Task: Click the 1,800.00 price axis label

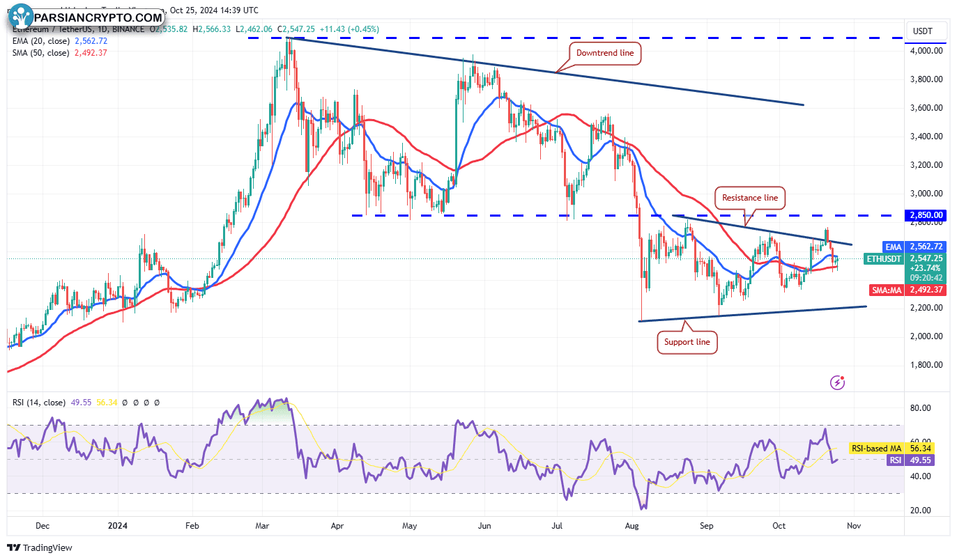Action: click(x=926, y=365)
